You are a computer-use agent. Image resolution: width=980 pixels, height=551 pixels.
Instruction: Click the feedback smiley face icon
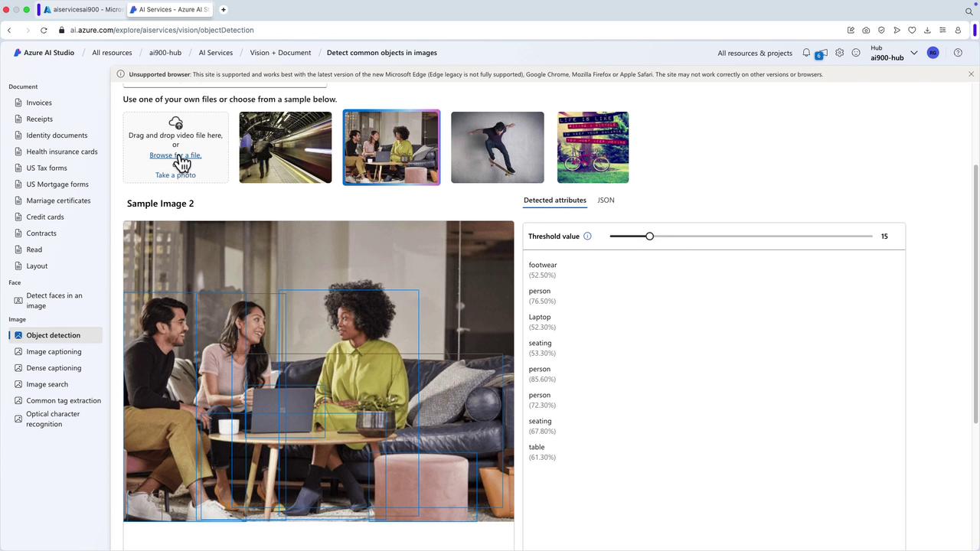pyautogui.click(x=856, y=53)
